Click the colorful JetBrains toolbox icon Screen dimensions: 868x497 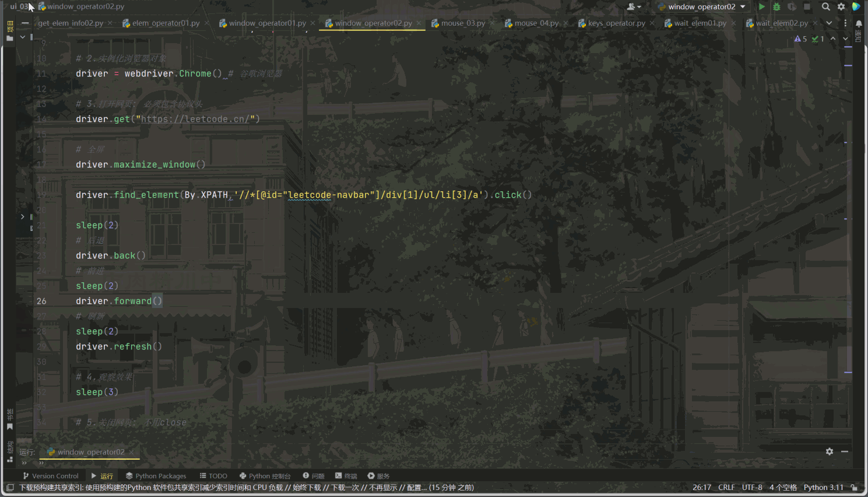856,6
